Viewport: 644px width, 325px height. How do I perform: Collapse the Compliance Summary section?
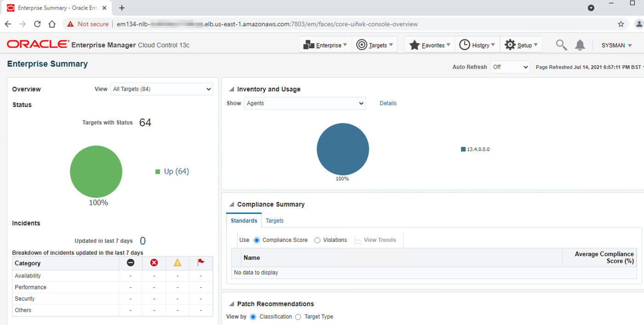click(232, 205)
